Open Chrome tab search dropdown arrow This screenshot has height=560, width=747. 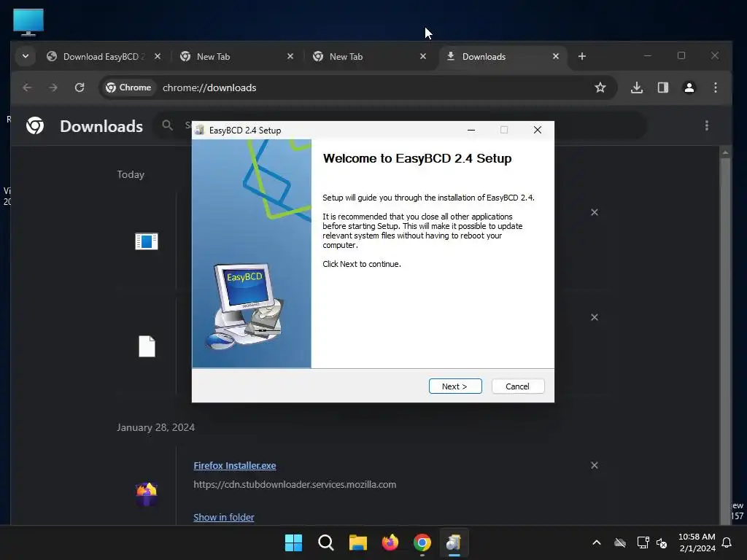pyautogui.click(x=26, y=56)
